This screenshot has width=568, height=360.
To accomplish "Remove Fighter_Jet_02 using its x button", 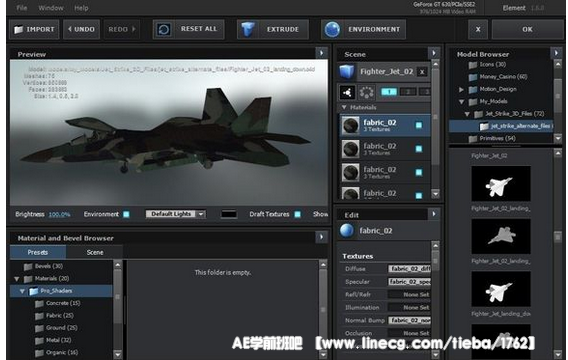I will click(422, 72).
